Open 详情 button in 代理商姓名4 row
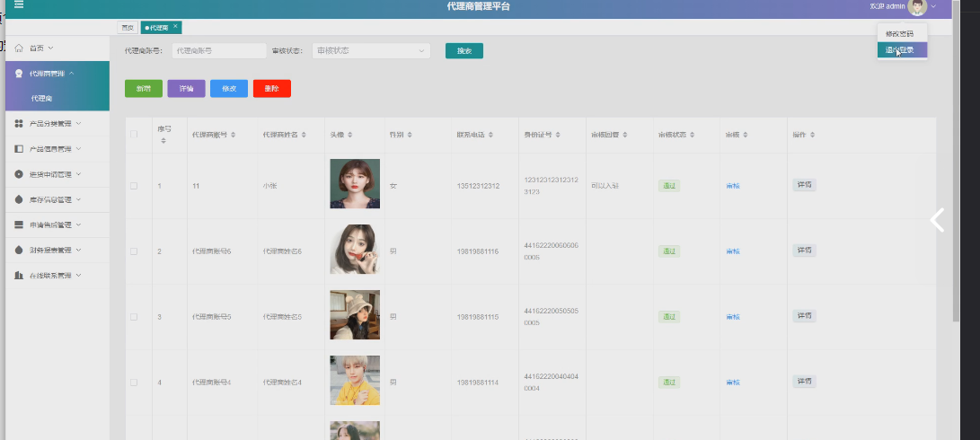Screen dimensions: 980x440 tap(804, 382)
